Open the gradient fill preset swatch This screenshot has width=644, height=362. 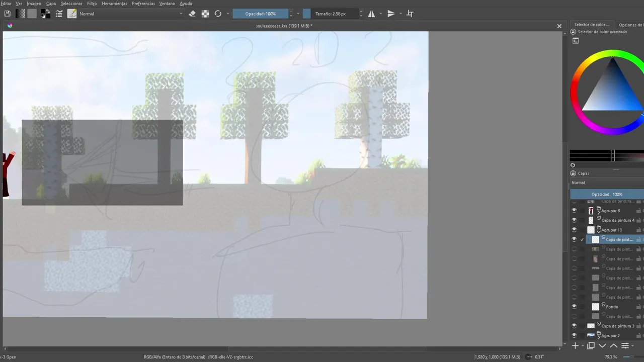[21, 14]
